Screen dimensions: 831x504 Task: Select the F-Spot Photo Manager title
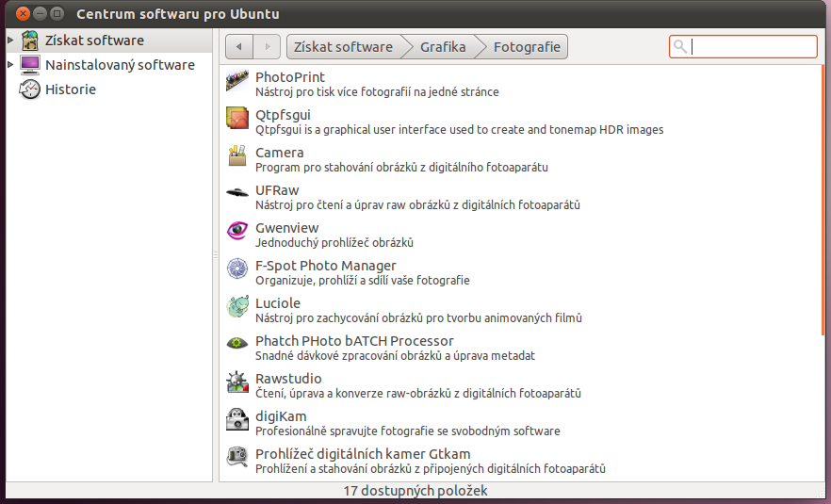[x=325, y=266]
